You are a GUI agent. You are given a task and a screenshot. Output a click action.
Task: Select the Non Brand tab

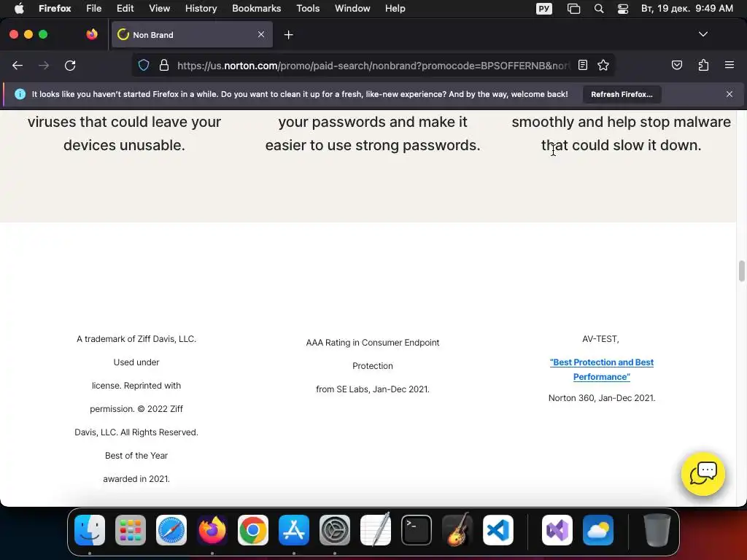click(192, 34)
